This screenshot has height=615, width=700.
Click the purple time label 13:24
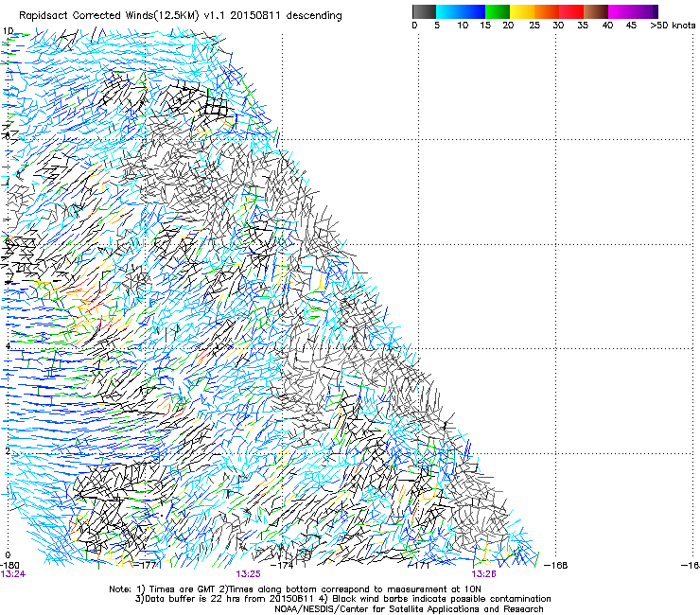[x=13, y=574]
